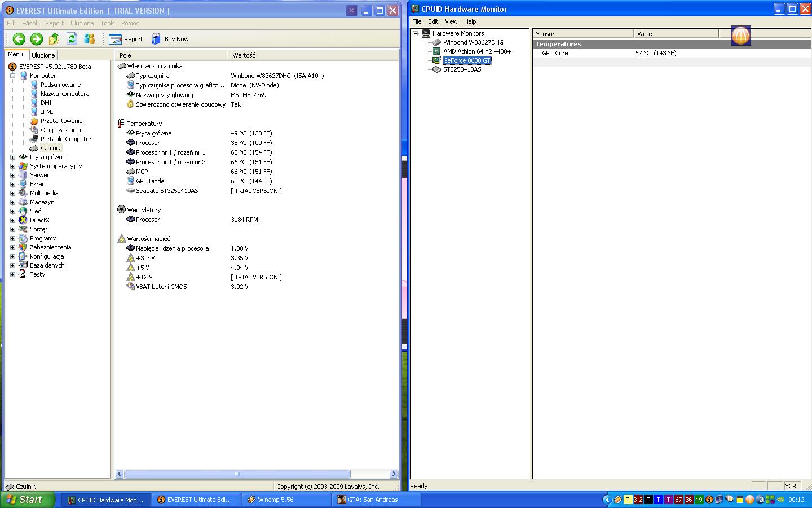The image size is (812, 508).
Task: Open the Pomoc menu
Action: pos(130,23)
